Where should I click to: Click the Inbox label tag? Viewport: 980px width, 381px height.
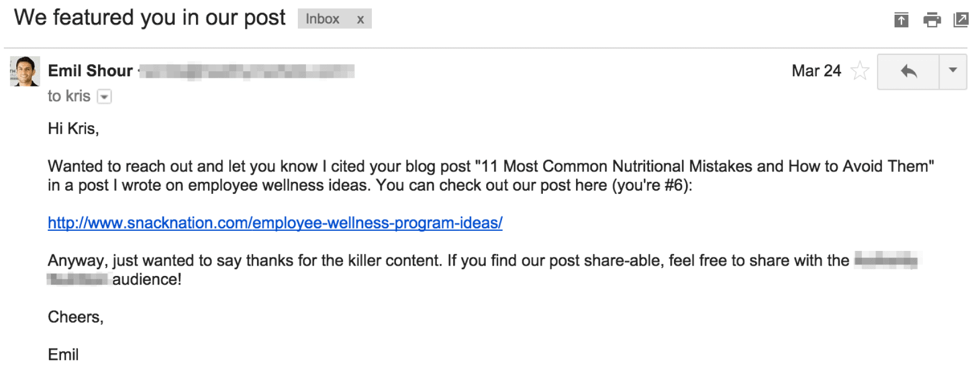(x=322, y=19)
